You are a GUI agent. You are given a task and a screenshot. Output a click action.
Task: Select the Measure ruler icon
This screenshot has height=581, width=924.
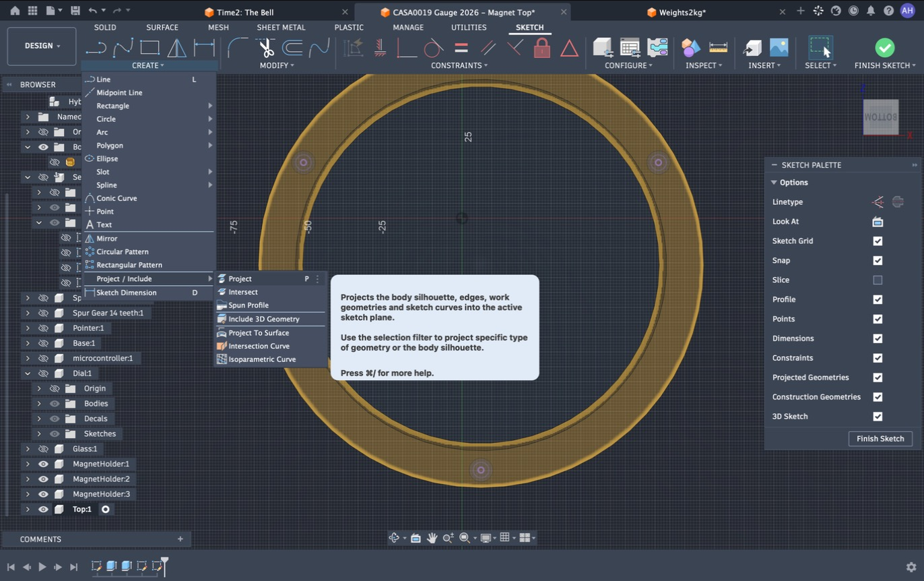coord(719,47)
